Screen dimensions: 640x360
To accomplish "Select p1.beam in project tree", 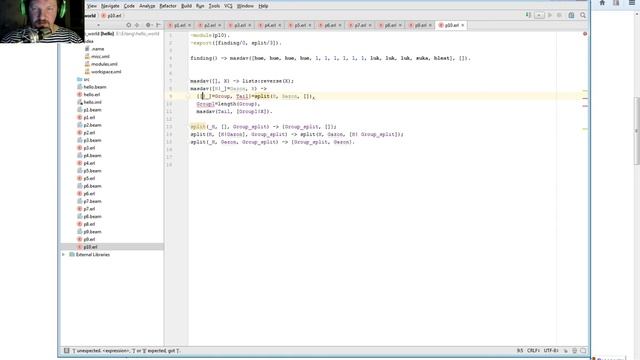I will pyautogui.click(x=92, y=110).
